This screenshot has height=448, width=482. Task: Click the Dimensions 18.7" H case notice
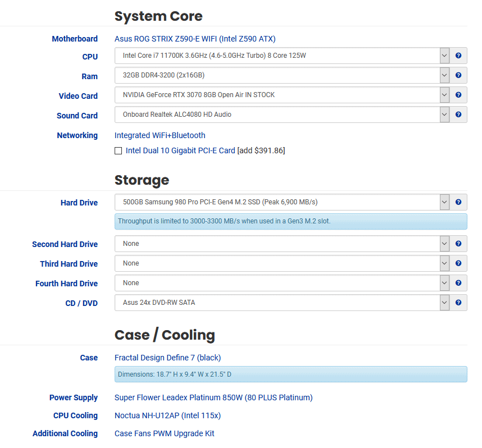291,374
